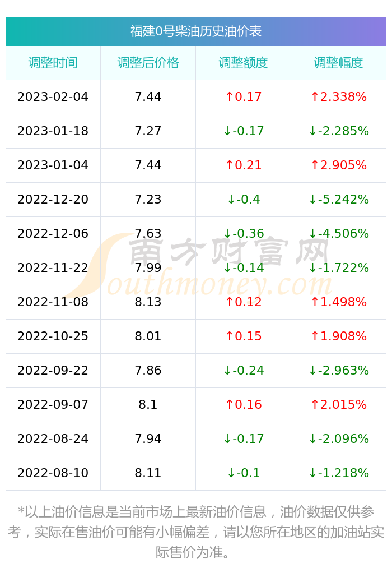
Task: Click the green value ↓-2.285%
Action: tap(338, 131)
